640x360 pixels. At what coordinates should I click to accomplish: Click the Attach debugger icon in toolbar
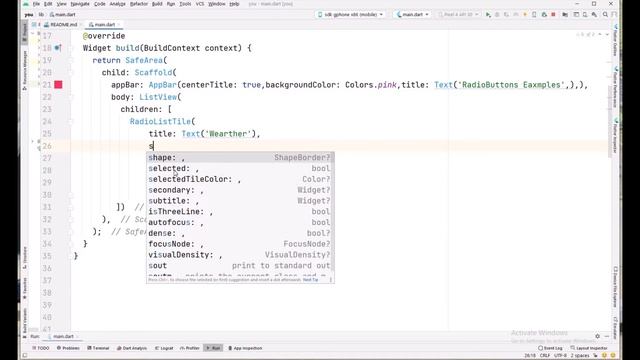point(544,15)
